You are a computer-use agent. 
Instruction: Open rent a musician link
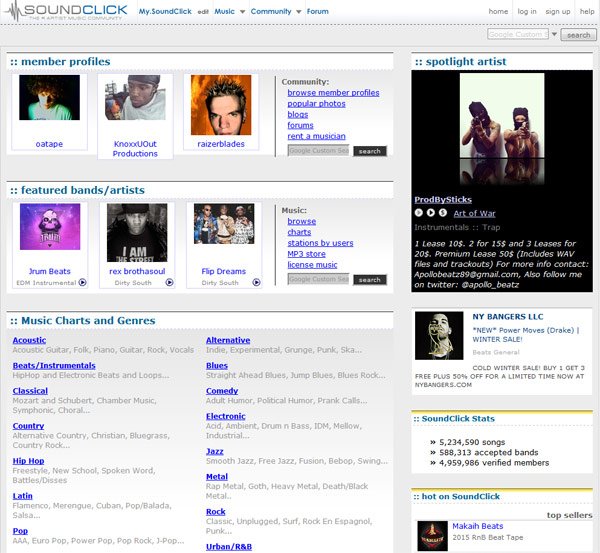pos(316,136)
